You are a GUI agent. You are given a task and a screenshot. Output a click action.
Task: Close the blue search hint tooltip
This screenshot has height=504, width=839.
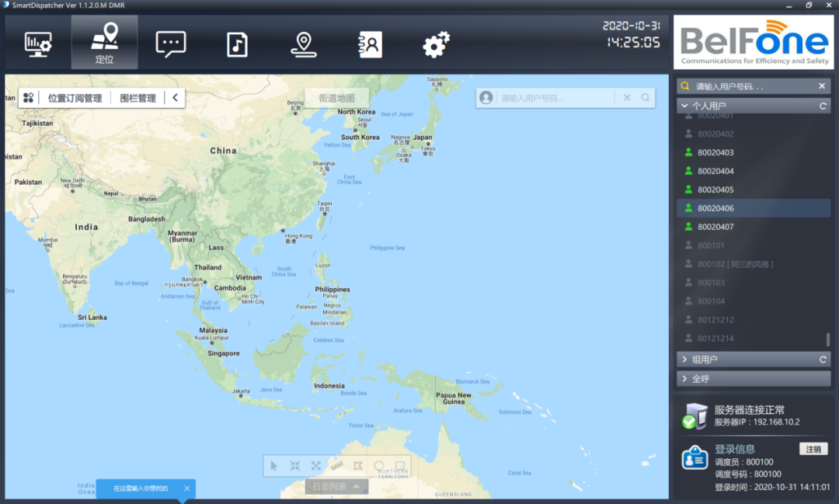pos(186,488)
